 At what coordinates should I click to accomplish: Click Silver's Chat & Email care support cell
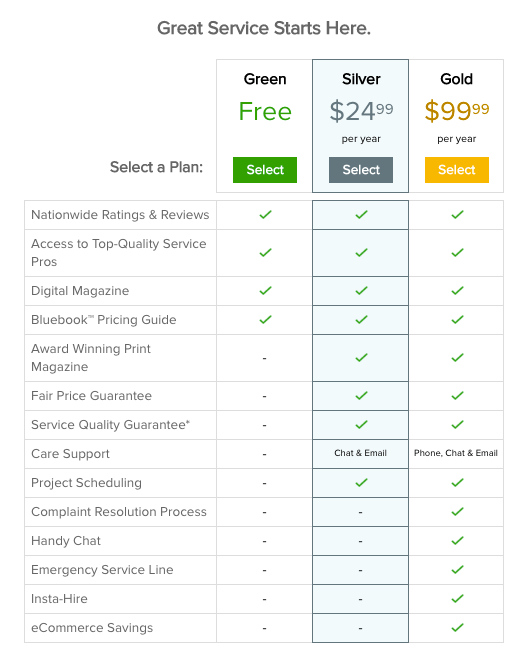coord(361,453)
